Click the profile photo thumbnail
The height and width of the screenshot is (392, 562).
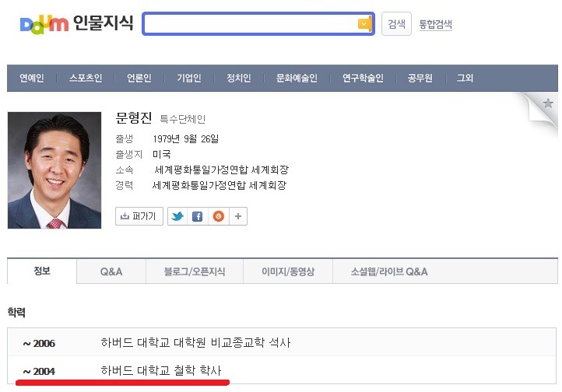(54, 170)
